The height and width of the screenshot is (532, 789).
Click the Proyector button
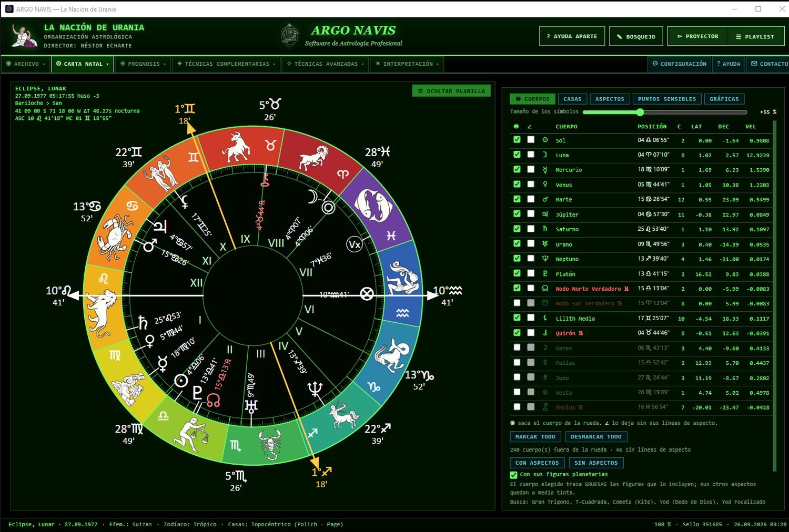(697, 36)
